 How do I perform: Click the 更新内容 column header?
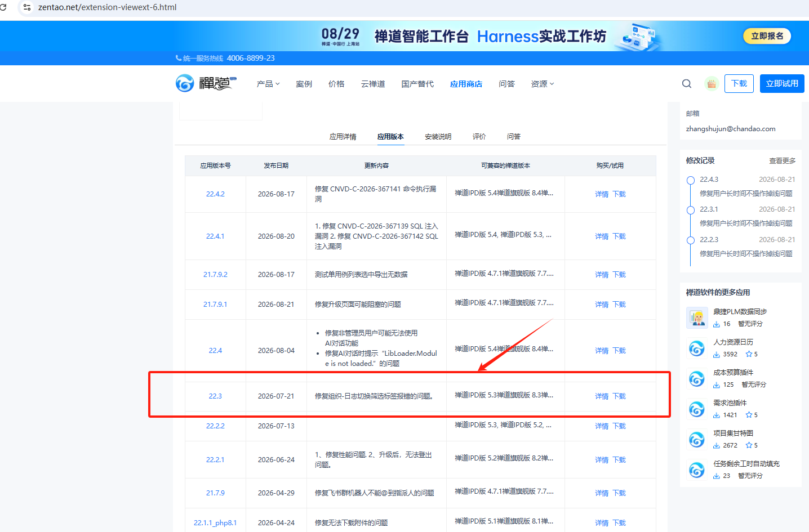[x=376, y=166]
